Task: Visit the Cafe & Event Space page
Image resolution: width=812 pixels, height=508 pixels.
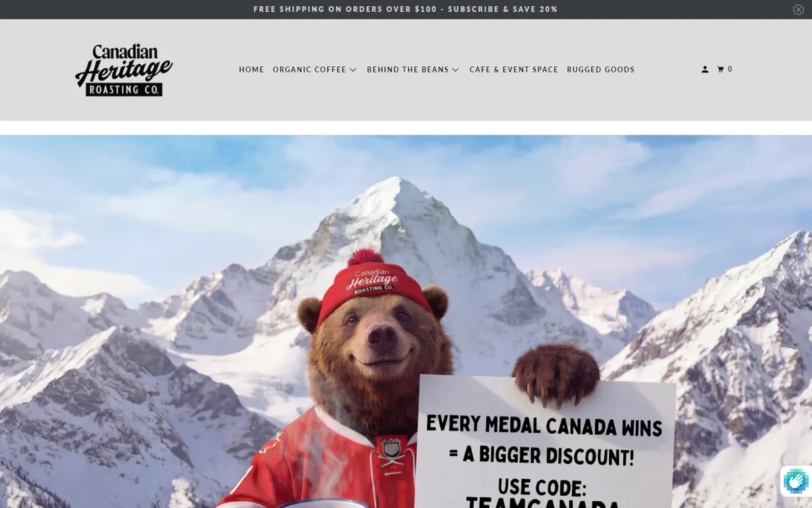Action: [514, 70]
